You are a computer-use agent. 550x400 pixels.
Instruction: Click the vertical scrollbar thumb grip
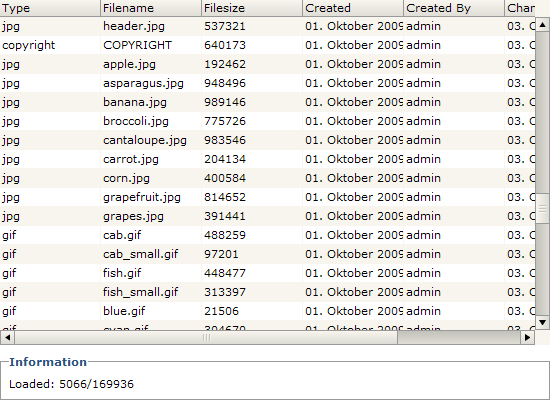[x=543, y=208]
